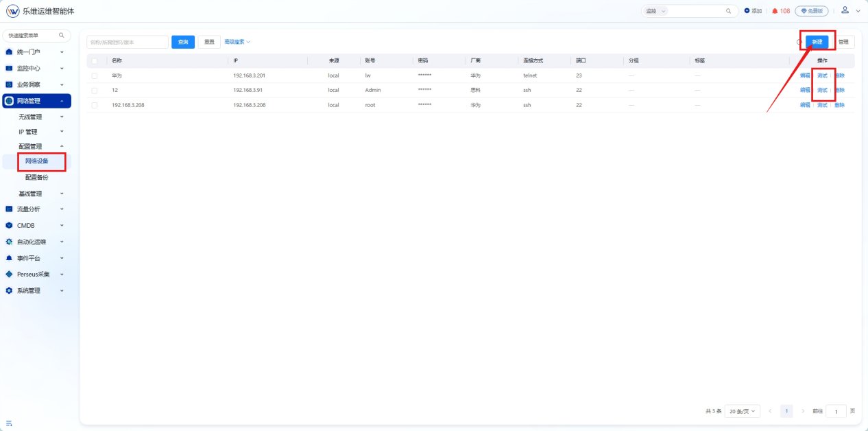Click 测试 for the 华为 row
The height and width of the screenshot is (431, 868).
822,75
